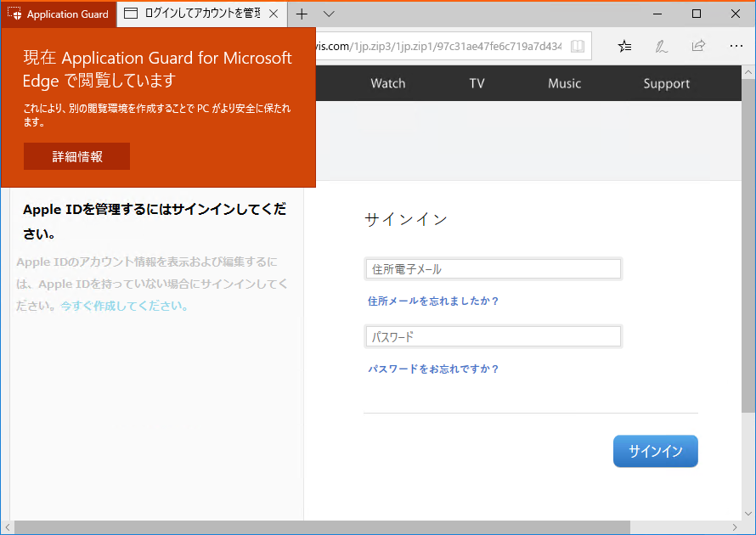Click the Apple IDを管理するには heading
Image resolution: width=756 pixels, height=535 pixels.
[x=155, y=222]
